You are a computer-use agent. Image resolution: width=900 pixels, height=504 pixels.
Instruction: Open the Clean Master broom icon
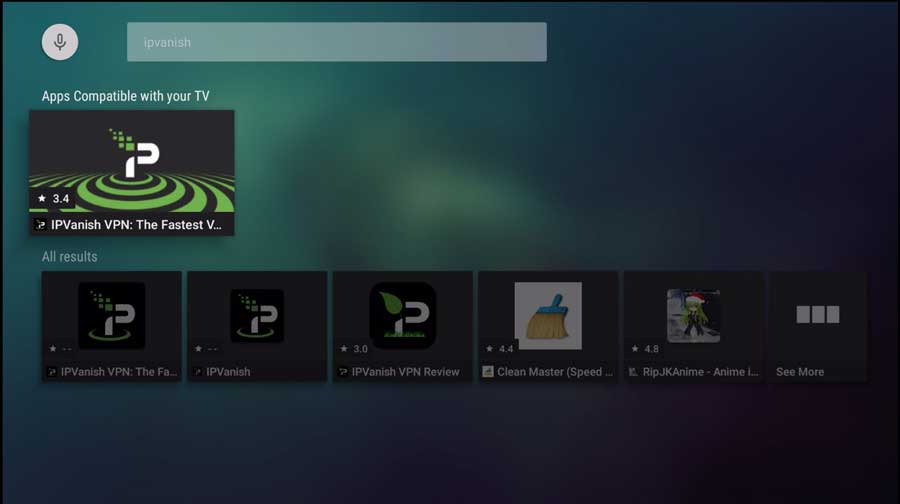click(548, 316)
